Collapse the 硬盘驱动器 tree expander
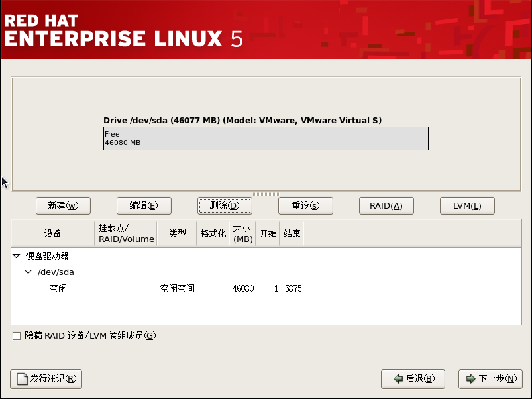Viewport: 532px width, 399px height. pos(17,256)
